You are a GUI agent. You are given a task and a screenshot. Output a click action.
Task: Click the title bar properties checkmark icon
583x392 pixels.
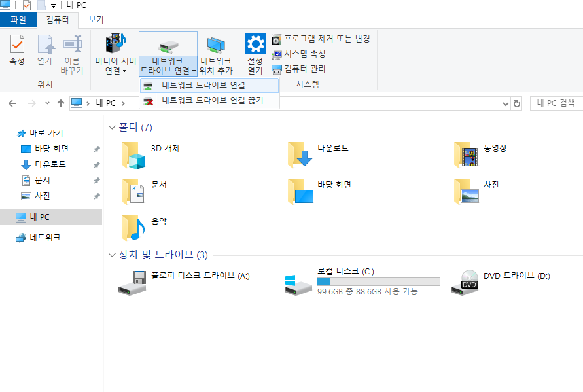[27, 5]
